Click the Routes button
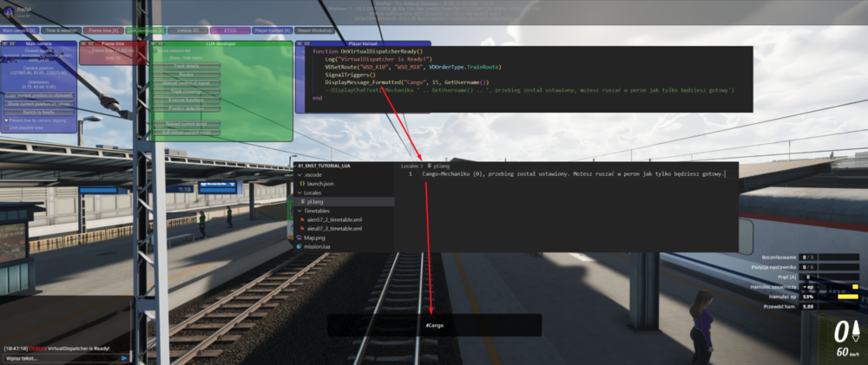 point(186,74)
